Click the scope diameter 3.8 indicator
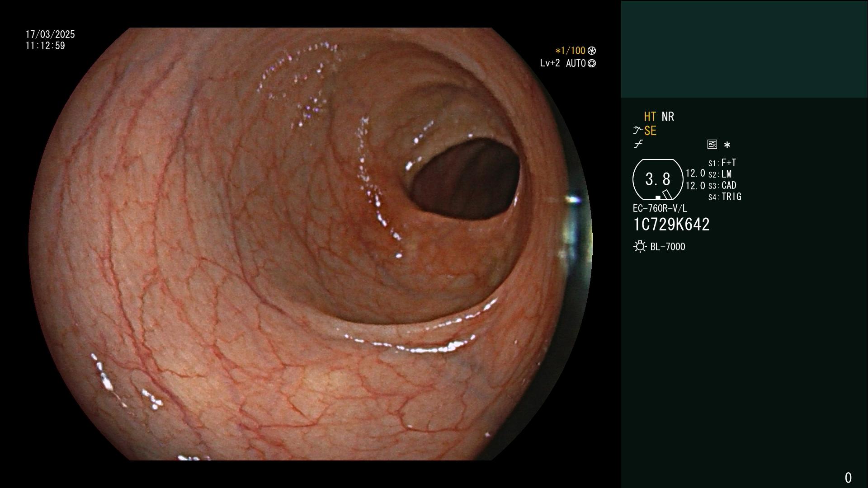868x488 pixels. (658, 179)
